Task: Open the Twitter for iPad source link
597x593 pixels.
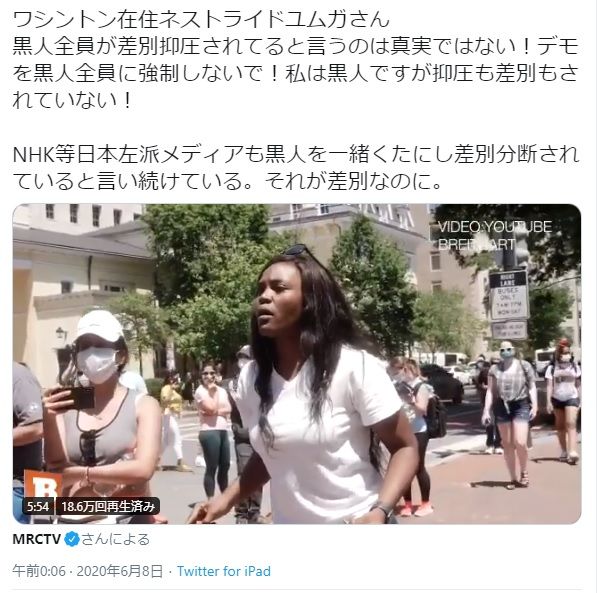Action: (223, 571)
